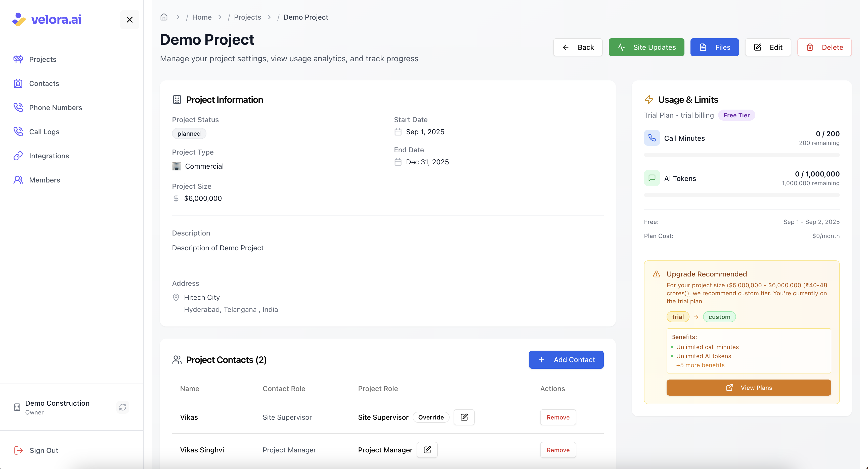Viewport: 868px width, 469px height.
Task: Click the Project Information building icon
Action: pyautogui.click(x=177, y=100)
